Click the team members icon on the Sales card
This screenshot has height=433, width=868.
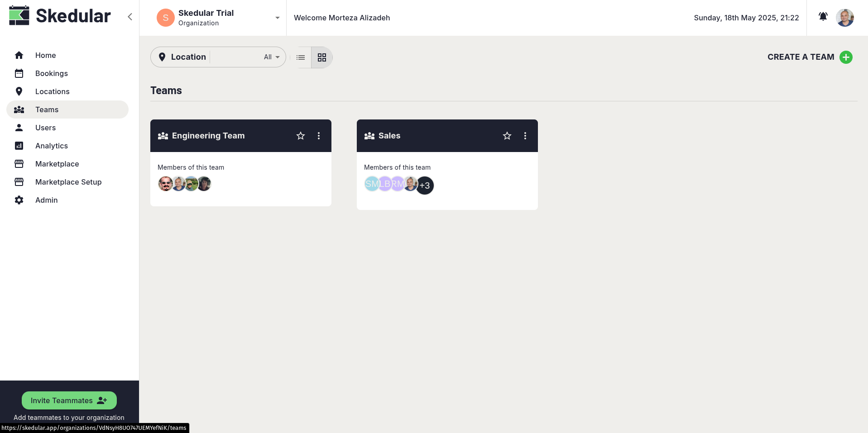pyautogui.click(x=369, y=136)
